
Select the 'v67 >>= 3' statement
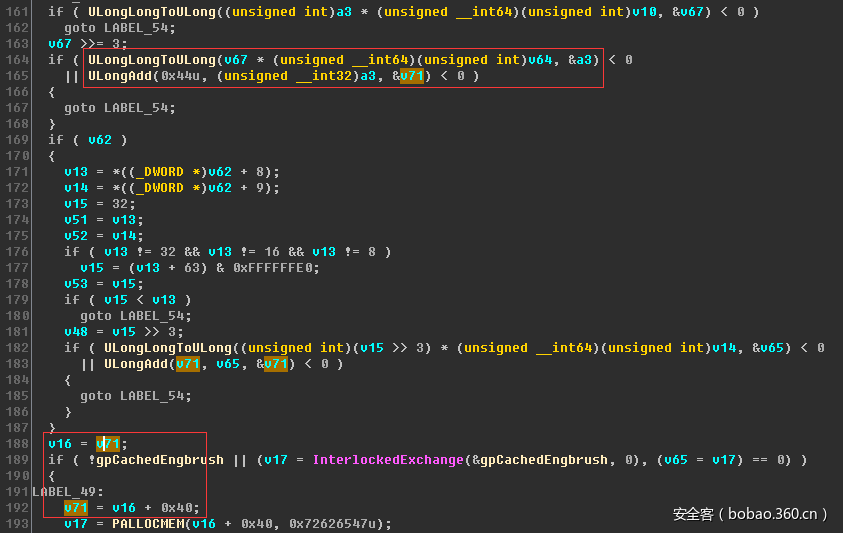point(87,44)
